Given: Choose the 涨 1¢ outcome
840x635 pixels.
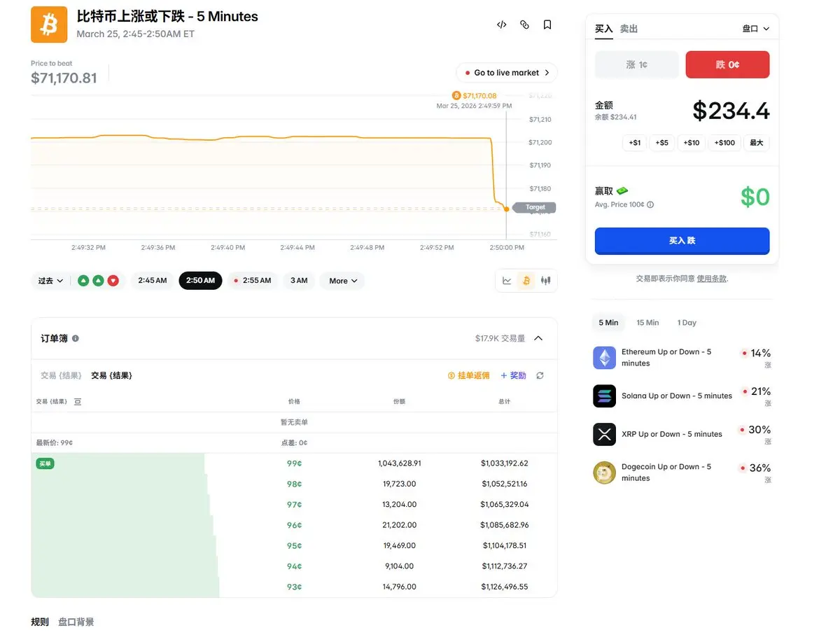Looking at the screenshot, I should click(637, 64).
